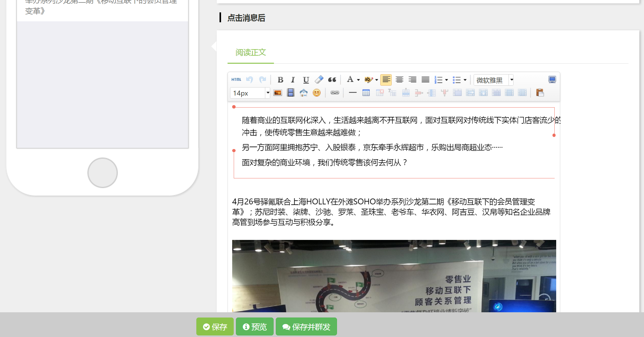Click insert paragraph before table icon

[x=392, y=93]
